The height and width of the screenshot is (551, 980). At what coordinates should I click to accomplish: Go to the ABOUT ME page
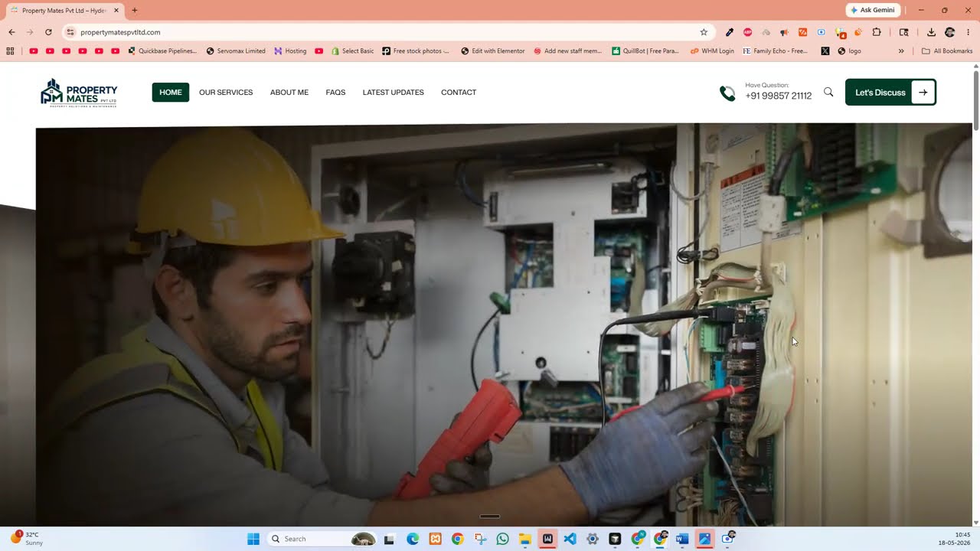coord(289,93)
